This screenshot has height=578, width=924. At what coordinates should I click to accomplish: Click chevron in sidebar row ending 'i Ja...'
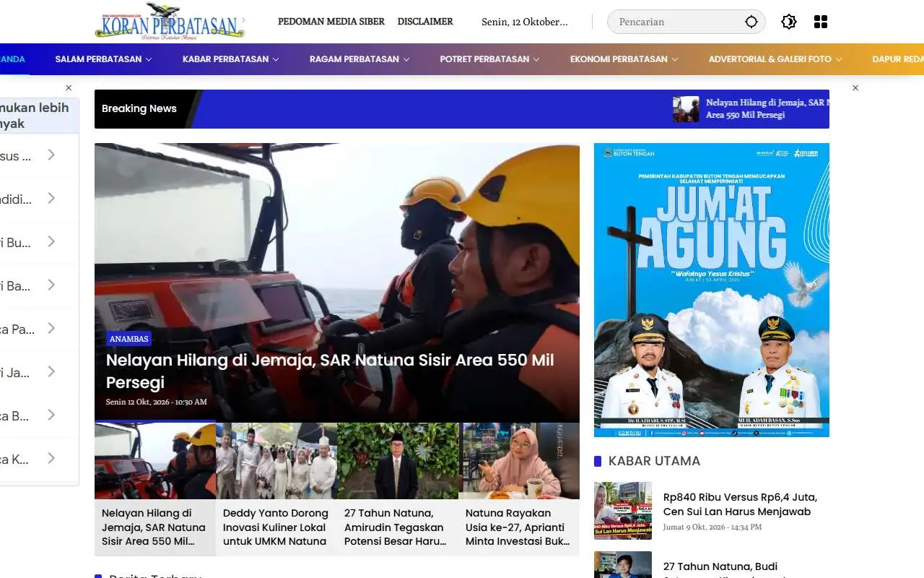51,371
